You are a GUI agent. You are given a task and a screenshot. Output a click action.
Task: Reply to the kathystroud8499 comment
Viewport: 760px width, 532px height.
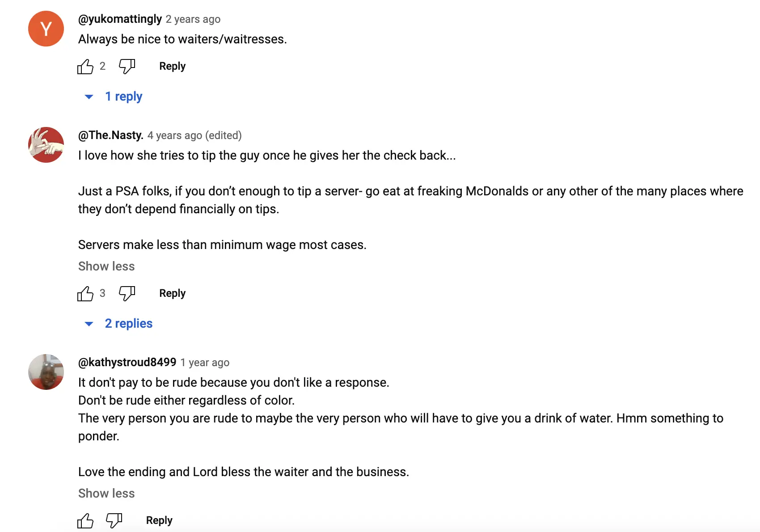[159, 520]
